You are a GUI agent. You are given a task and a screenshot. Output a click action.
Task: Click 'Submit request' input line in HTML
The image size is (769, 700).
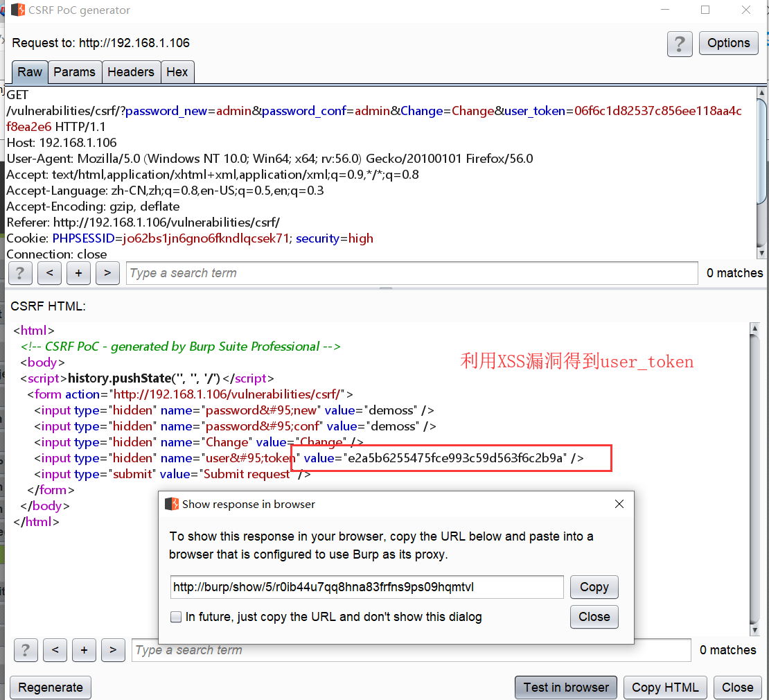coord(172,474)
